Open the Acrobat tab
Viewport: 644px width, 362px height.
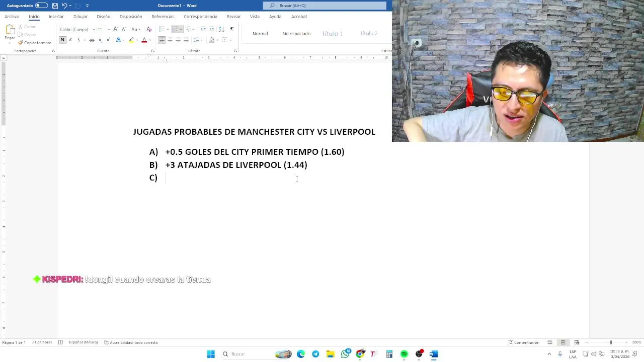299,17
